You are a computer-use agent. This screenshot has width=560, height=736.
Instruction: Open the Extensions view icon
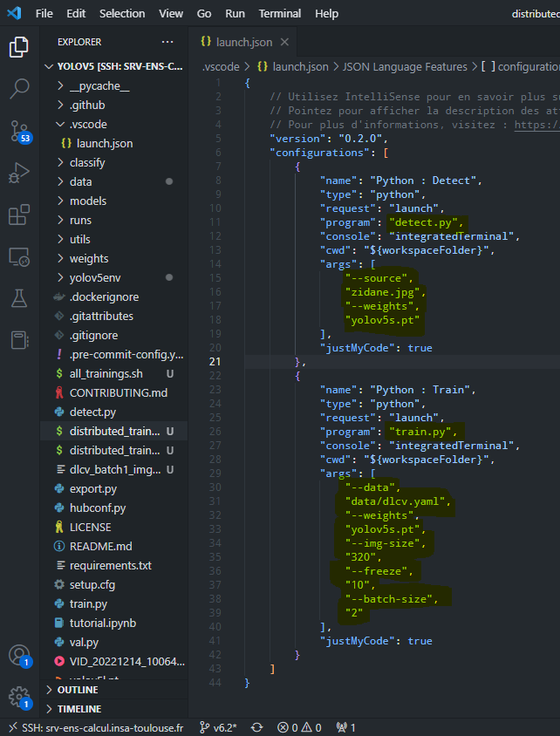pos(19,215)
